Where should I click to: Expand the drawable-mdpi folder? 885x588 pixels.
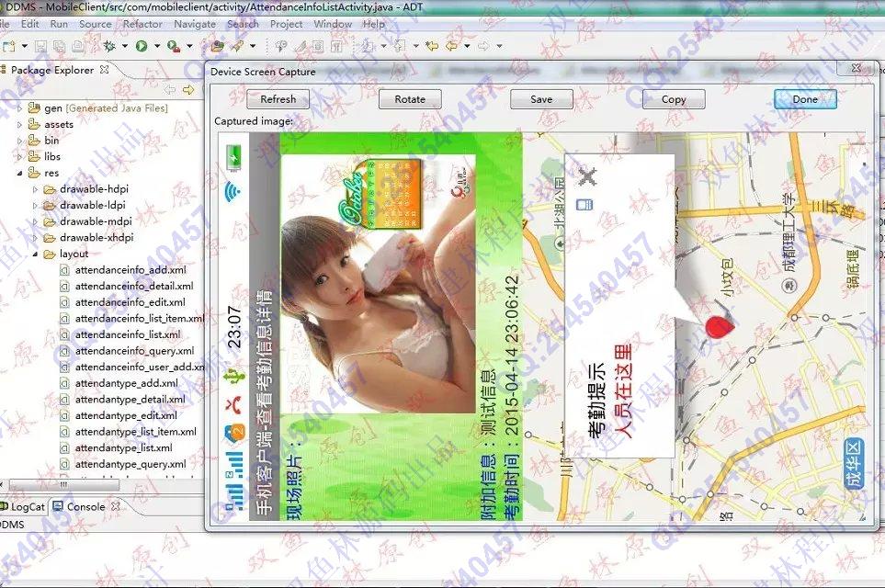click(35, 221)
